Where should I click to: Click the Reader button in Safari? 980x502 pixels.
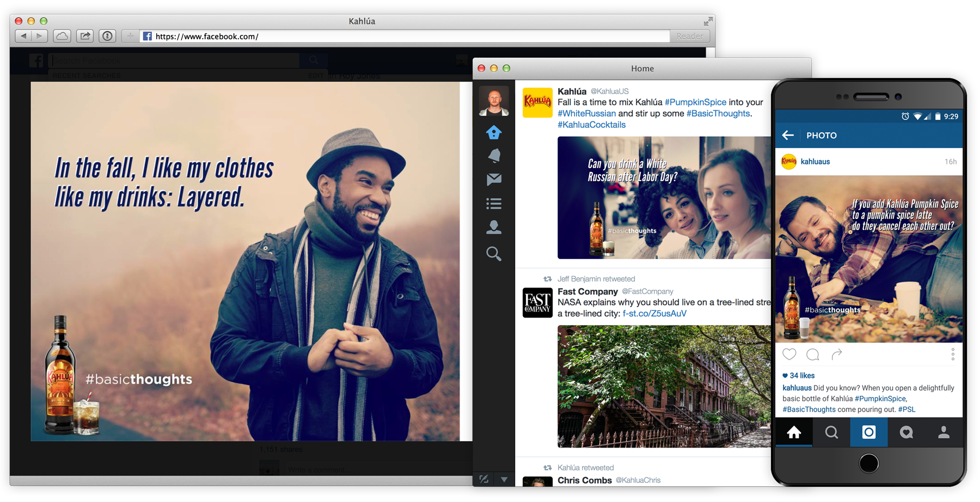tap(690, 36)
